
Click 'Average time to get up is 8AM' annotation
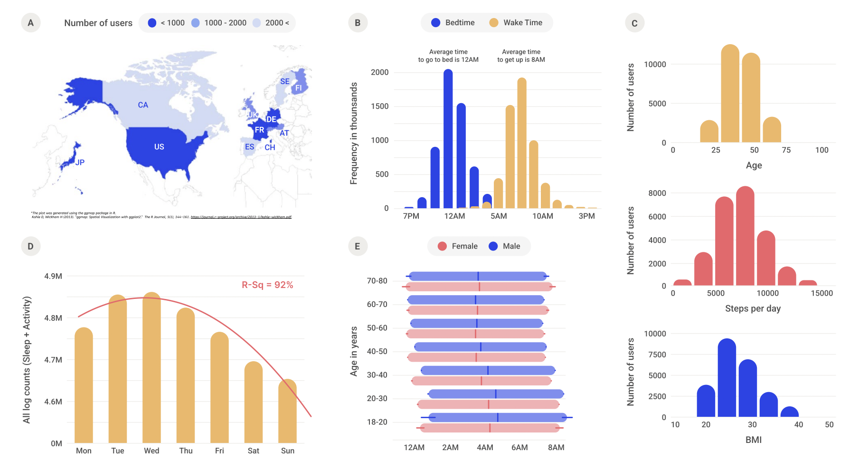tap(521, 56)
